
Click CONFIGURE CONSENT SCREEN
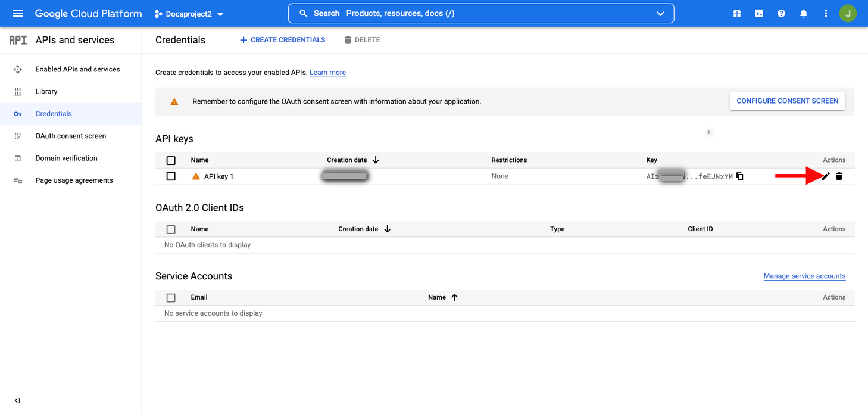pyautogui.click(x=787, y=101)
